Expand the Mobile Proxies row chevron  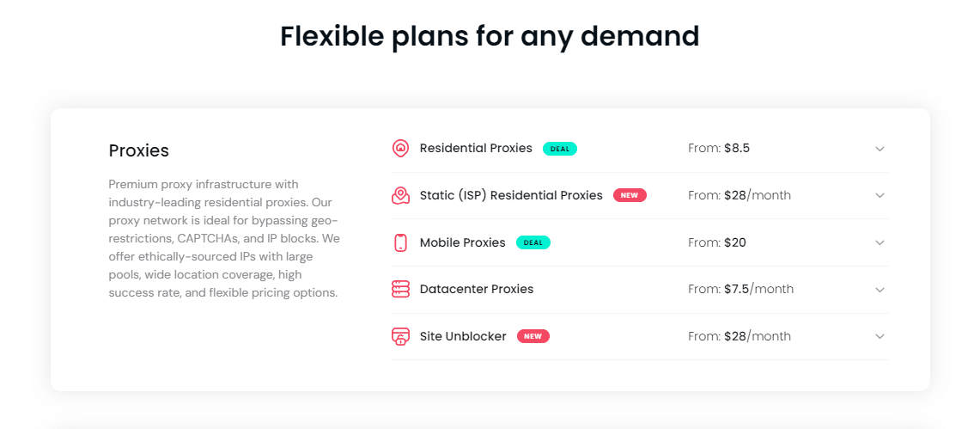pyautogui.click(x=880, y=242)
